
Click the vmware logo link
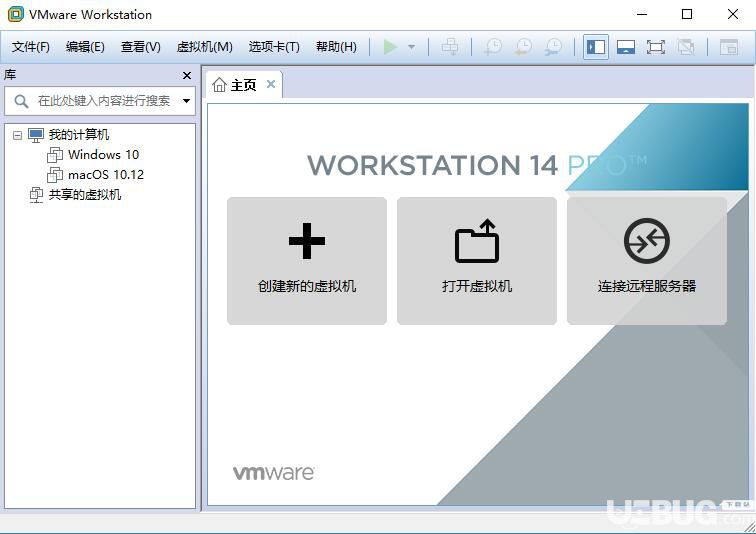tap(273, 473)
